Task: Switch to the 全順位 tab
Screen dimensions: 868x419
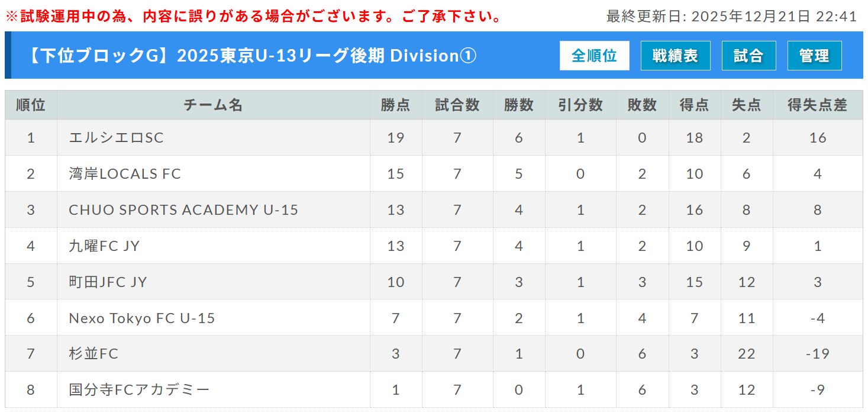Action: click(594, 56)
